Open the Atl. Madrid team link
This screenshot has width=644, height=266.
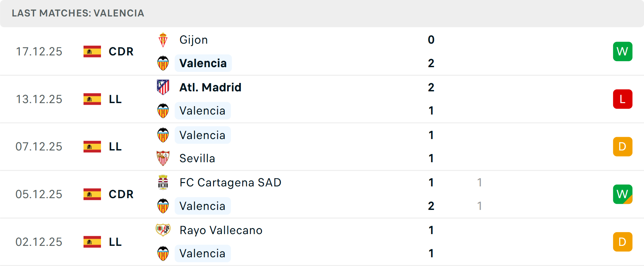(210, 87)
